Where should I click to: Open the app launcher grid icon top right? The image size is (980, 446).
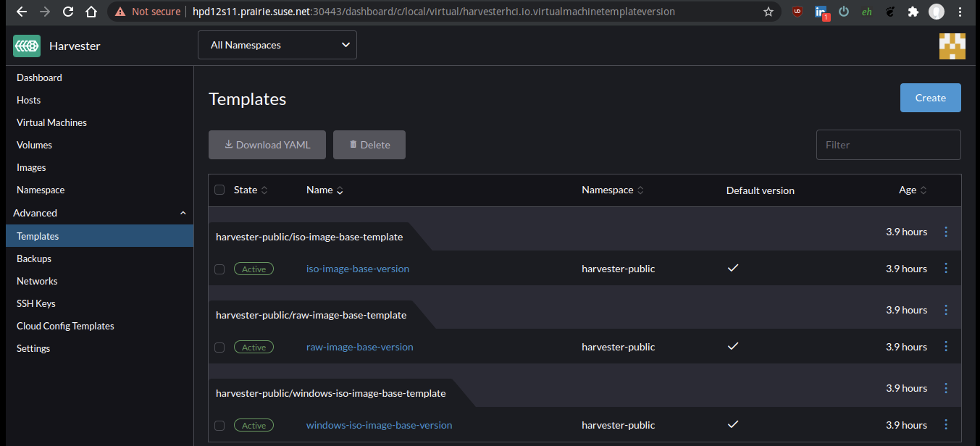point(952,45)
